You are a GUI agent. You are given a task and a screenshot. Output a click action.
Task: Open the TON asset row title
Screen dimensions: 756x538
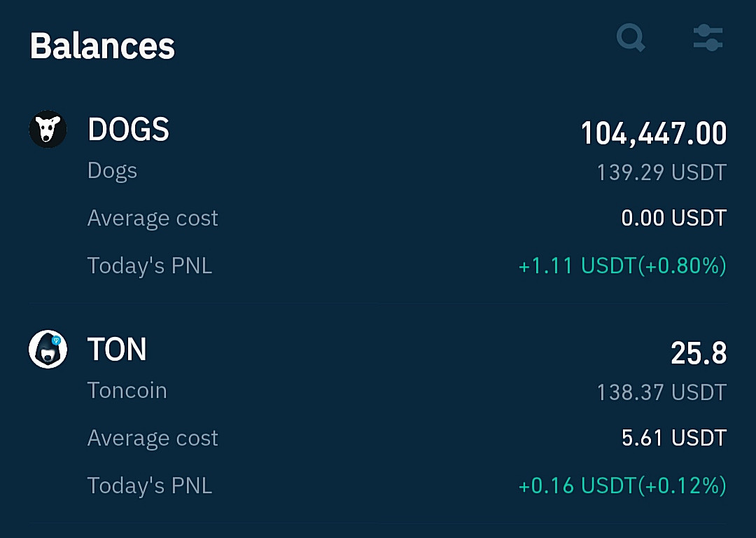(x=117, y=350)
